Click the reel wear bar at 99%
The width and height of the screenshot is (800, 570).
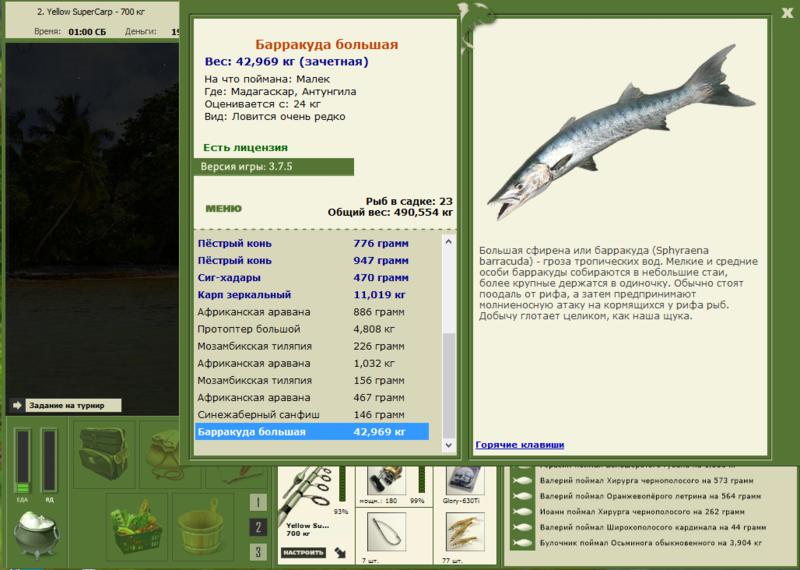click(x=421, y=480)
